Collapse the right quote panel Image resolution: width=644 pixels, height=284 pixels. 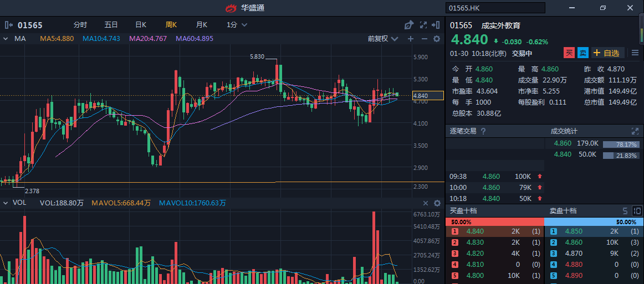(437, 25)
